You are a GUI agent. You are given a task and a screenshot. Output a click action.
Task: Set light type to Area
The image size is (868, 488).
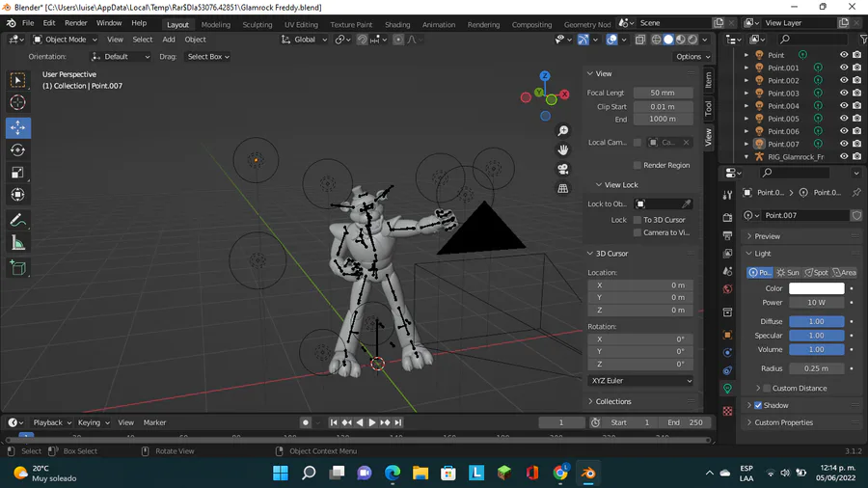pos(844,272)
